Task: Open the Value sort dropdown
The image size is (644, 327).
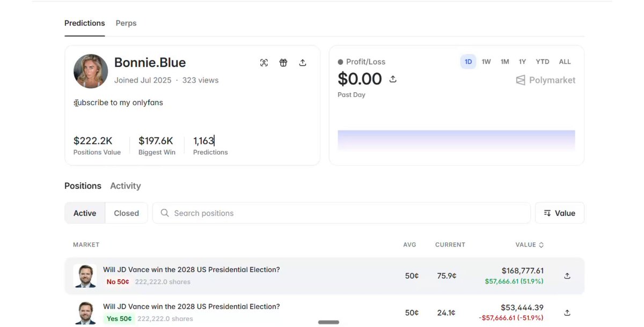Action: 560,213
